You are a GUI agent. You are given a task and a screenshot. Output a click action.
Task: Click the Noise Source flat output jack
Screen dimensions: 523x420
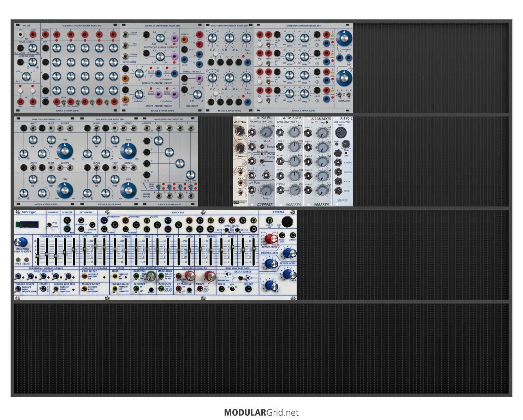click(x=125, y=46)
